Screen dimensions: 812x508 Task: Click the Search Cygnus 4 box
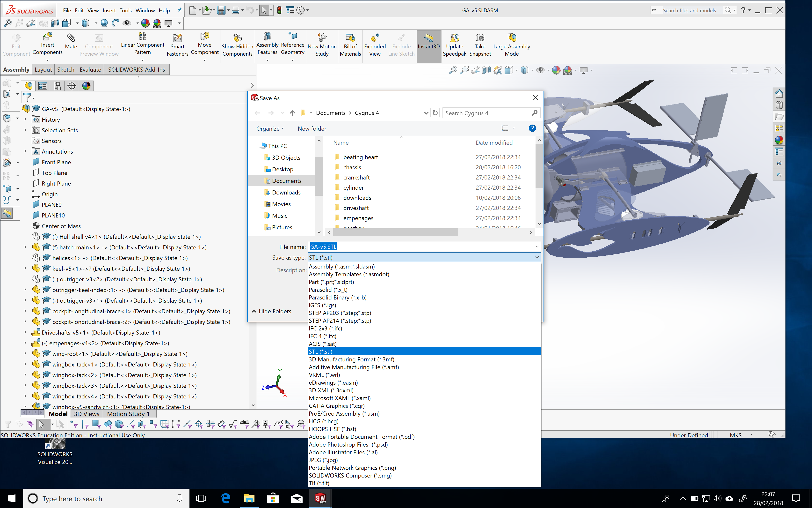pyautogui.click(x=491, y=113)
